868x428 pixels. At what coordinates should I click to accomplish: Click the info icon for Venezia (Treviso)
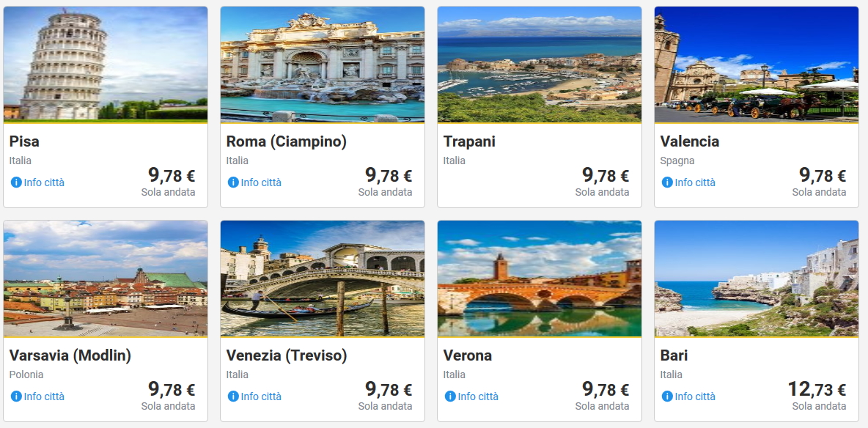click(233, 396)
